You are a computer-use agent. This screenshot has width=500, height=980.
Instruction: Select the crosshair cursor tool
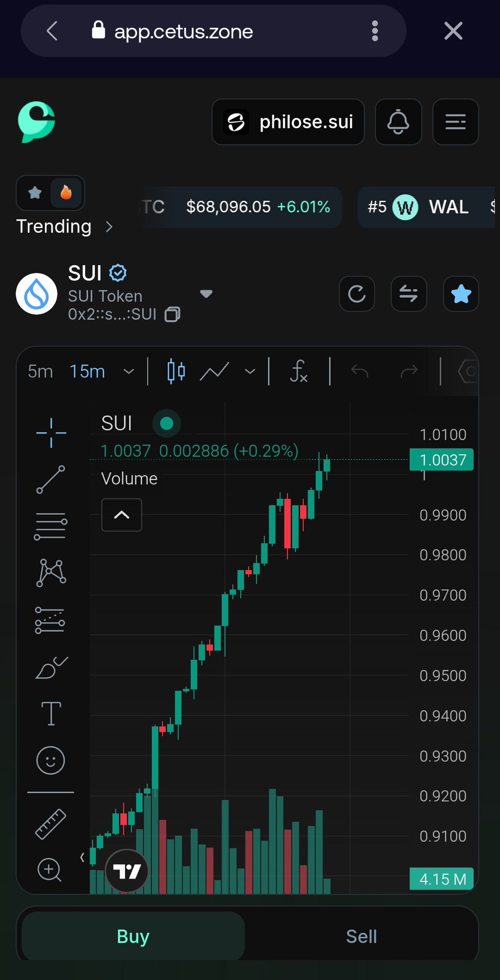coord(51,433)
